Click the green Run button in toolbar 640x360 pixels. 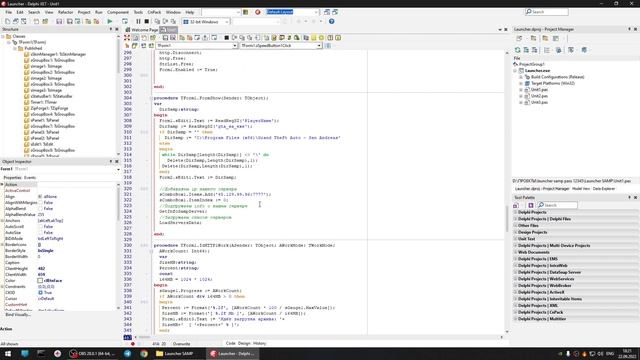click(109, 21)
